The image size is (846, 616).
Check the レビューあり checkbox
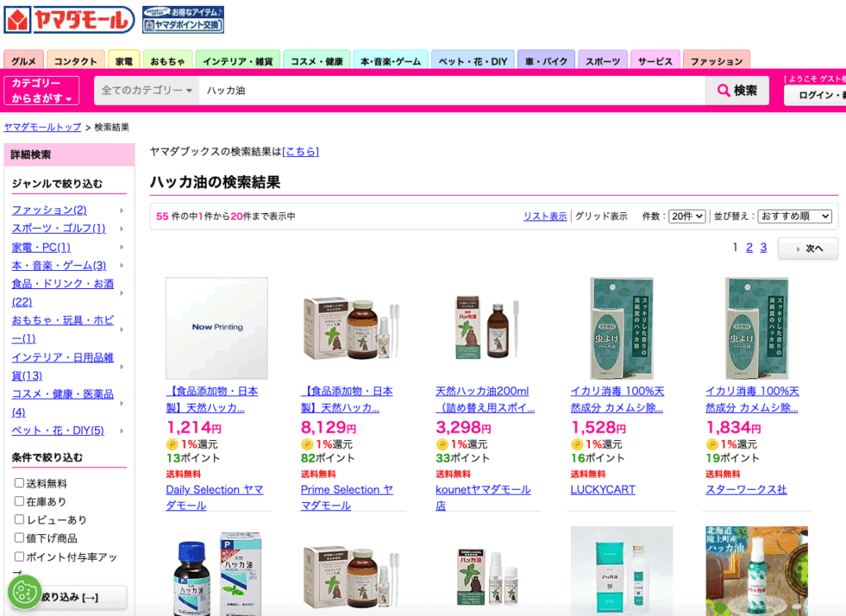click(x=20, y=519)
